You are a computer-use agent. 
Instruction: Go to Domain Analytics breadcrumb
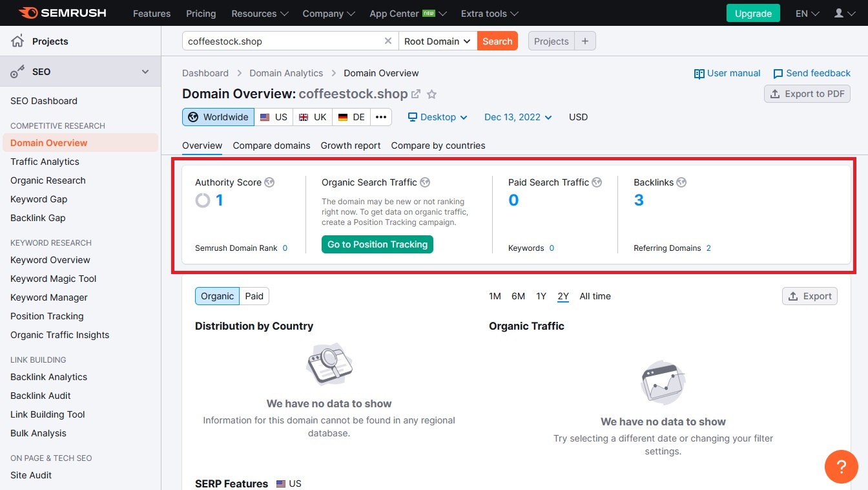286,73
